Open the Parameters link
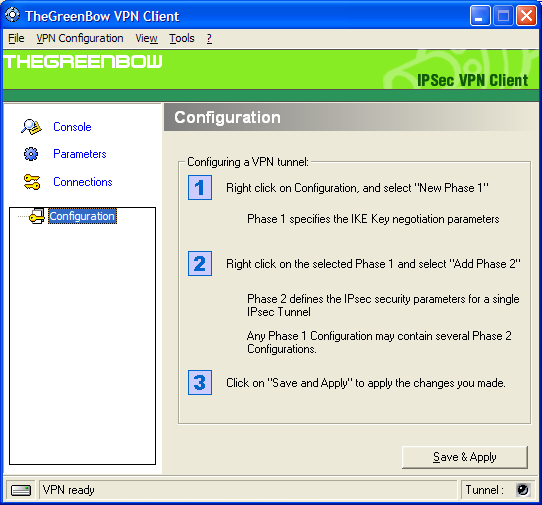 coord(80,154)
